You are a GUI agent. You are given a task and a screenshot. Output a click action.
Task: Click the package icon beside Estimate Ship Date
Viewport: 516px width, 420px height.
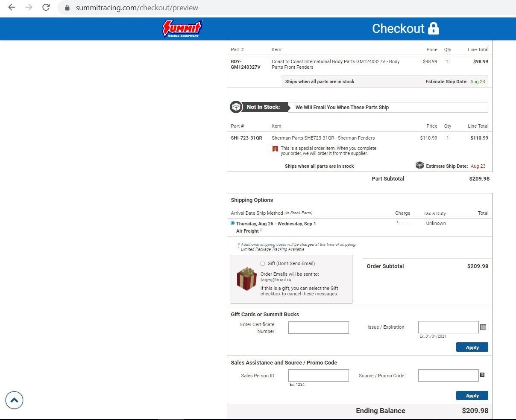(419, 166)
